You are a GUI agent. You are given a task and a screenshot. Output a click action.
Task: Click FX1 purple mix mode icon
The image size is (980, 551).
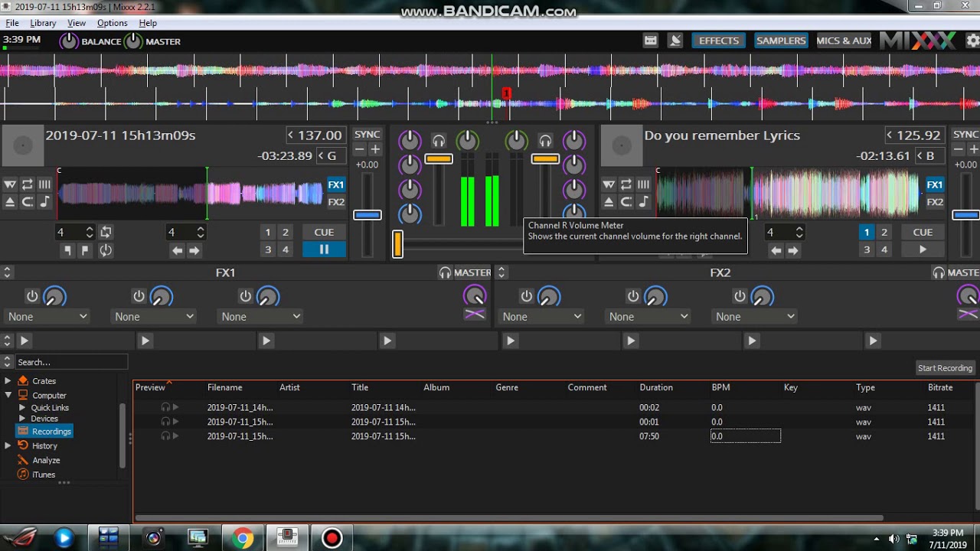475,314
